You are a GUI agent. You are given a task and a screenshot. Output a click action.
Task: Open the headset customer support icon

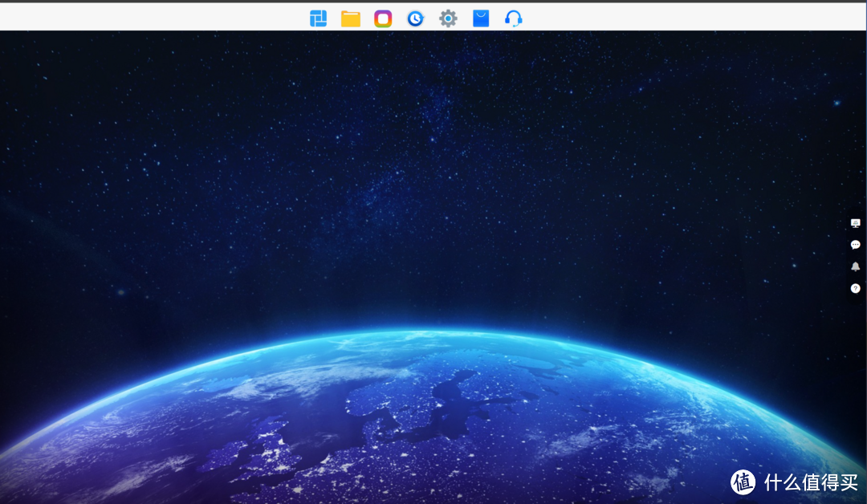[x=513, y=18]
